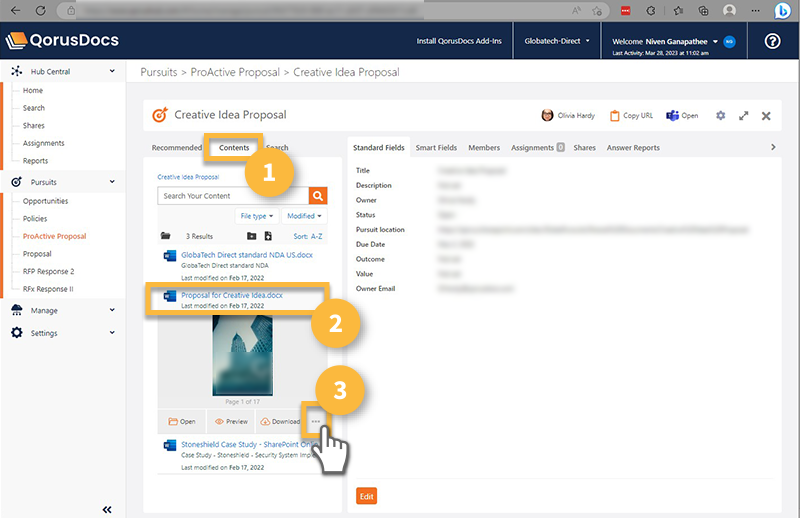The width and height of the screenshot is (800, 518).
Task: Open Opportunities in sidebar
Action: coord(45,201)
